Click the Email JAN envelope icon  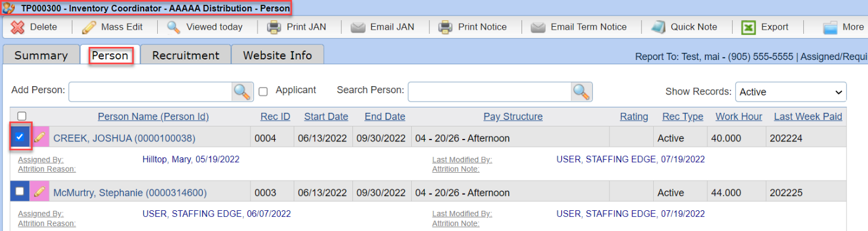click(358, 27)
